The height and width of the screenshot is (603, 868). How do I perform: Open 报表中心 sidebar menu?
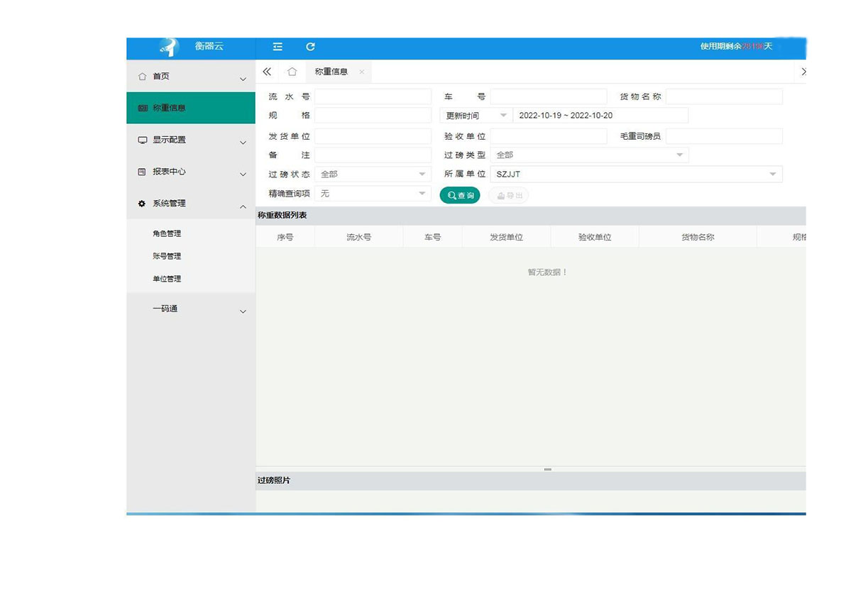tap(191, 172)
